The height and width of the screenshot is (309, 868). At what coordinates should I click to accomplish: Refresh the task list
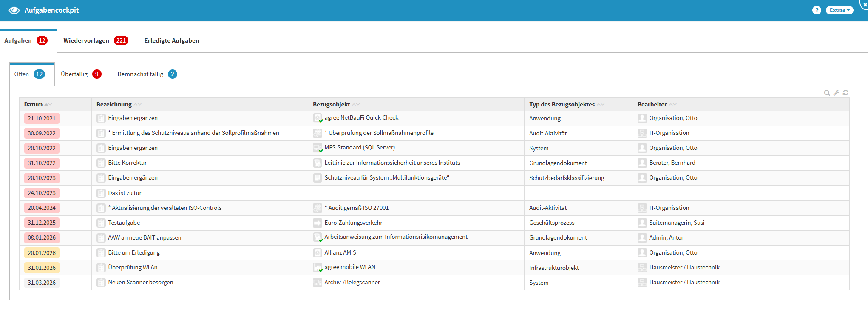[845, 93]
